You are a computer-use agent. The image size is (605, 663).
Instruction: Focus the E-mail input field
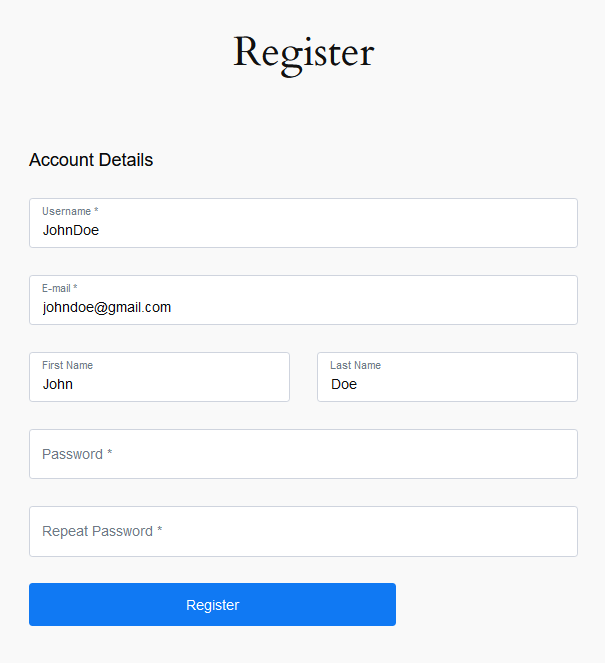click(x=303, y=300)
